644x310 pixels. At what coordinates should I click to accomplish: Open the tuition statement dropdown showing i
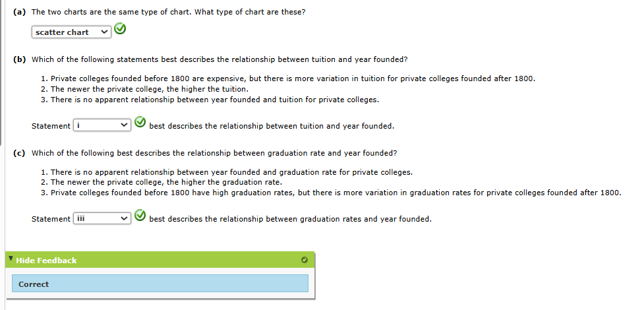(x=103, y=125)
